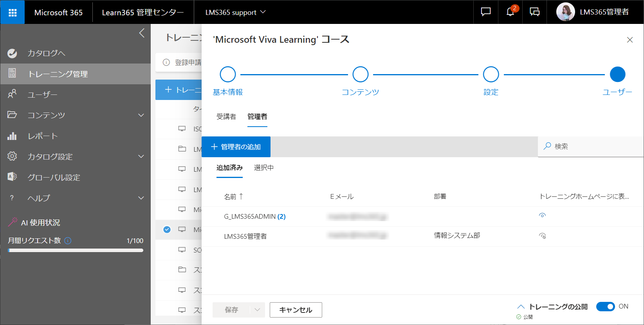Click the search magnifier icon

[547, 146]
